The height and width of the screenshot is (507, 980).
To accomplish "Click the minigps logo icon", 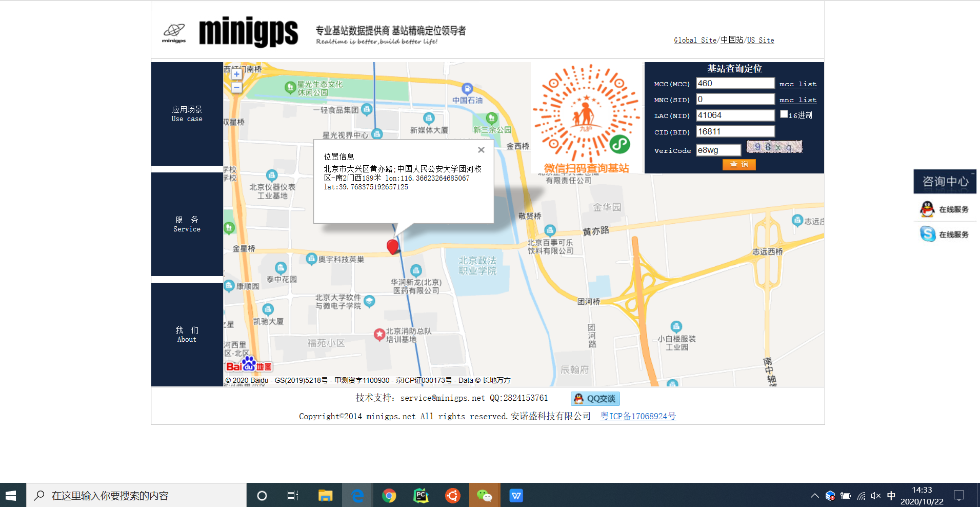I will coord(174,33).
